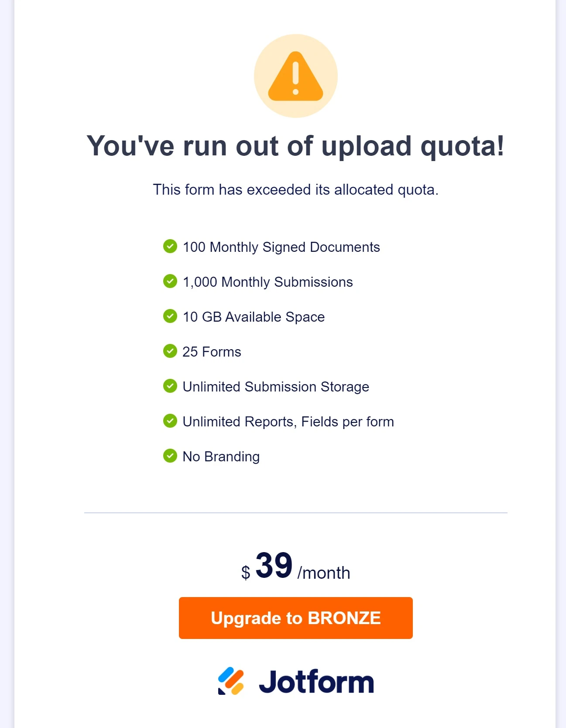Select the 25 Forms feature text
The image size is (566, 728).
point(211,351)
